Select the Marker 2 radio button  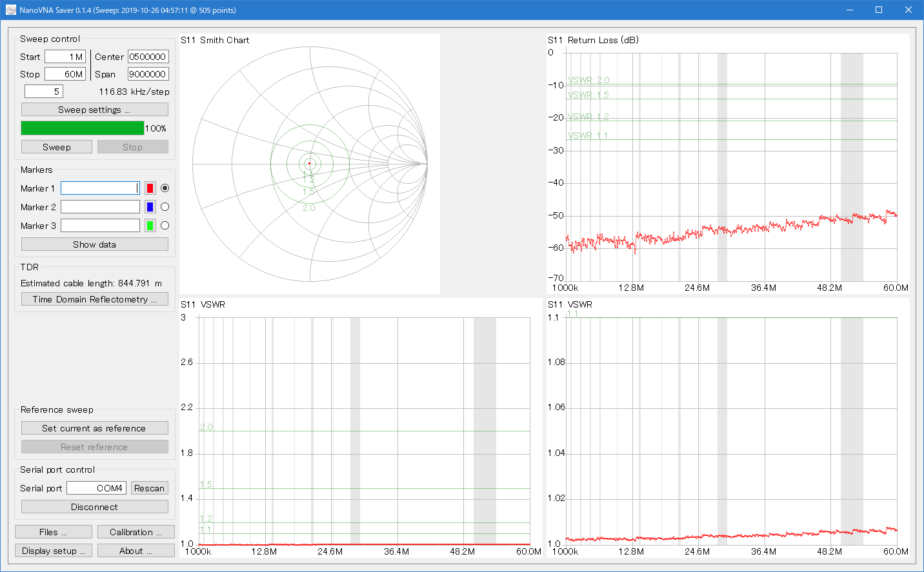click(x=165, y=207)
